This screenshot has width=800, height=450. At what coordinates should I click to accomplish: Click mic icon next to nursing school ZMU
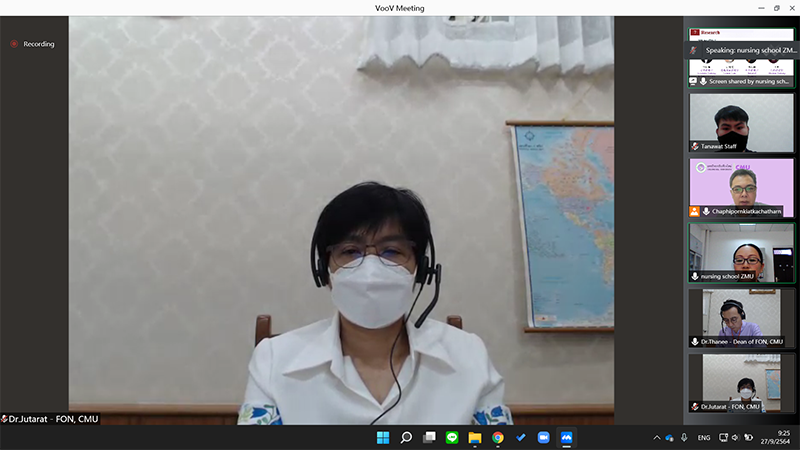pos(695,277)
